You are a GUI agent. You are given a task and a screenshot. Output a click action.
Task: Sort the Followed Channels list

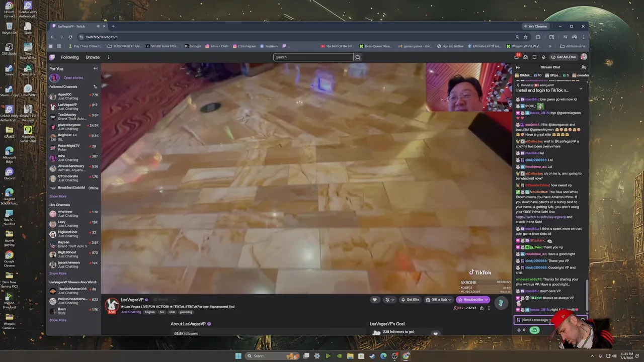pyautogui.click(x=95, y=86)
